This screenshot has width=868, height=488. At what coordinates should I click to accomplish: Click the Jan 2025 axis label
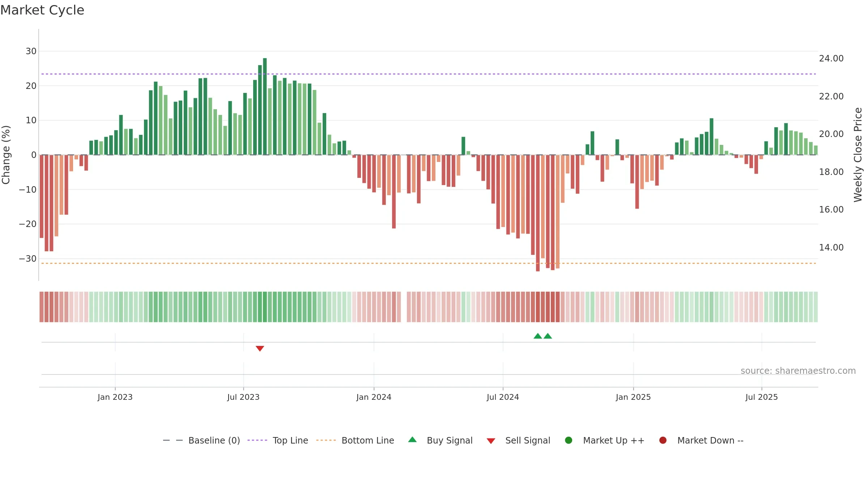coord(633,397)
